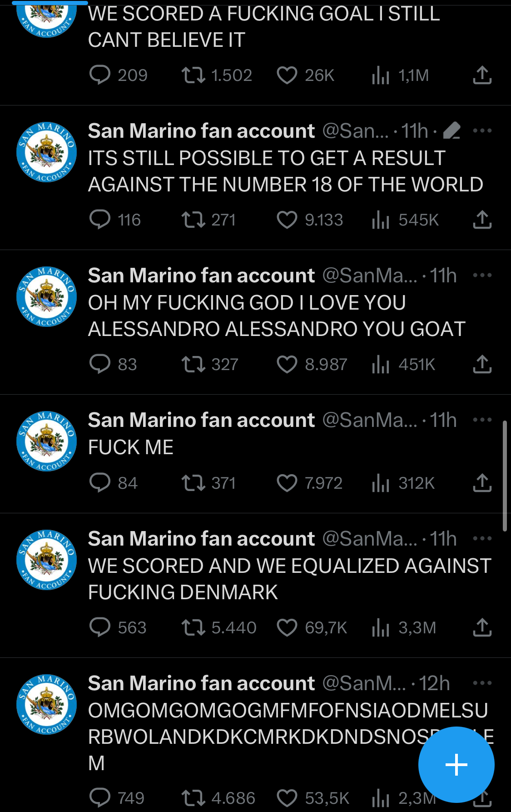Viewport: 511px width, 812px height.
Task: Open more options on DENMARK tweet
Action: point(482,538)
